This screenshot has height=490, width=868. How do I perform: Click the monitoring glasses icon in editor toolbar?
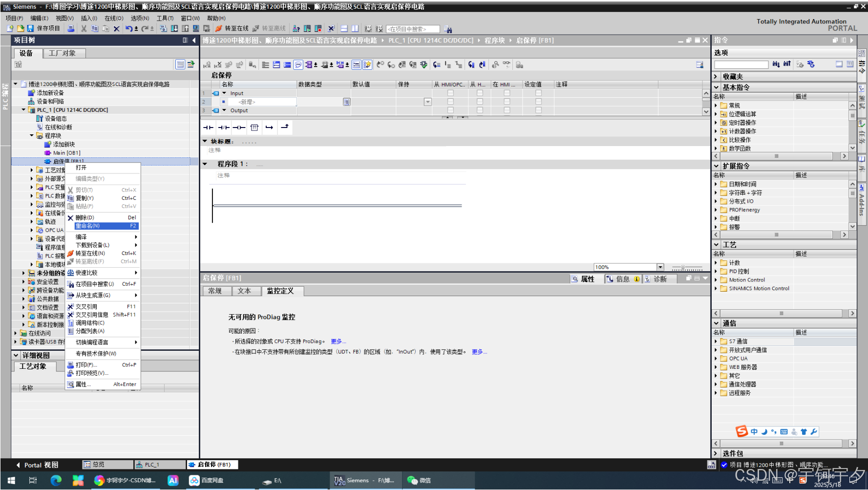(x=507, y=64)
